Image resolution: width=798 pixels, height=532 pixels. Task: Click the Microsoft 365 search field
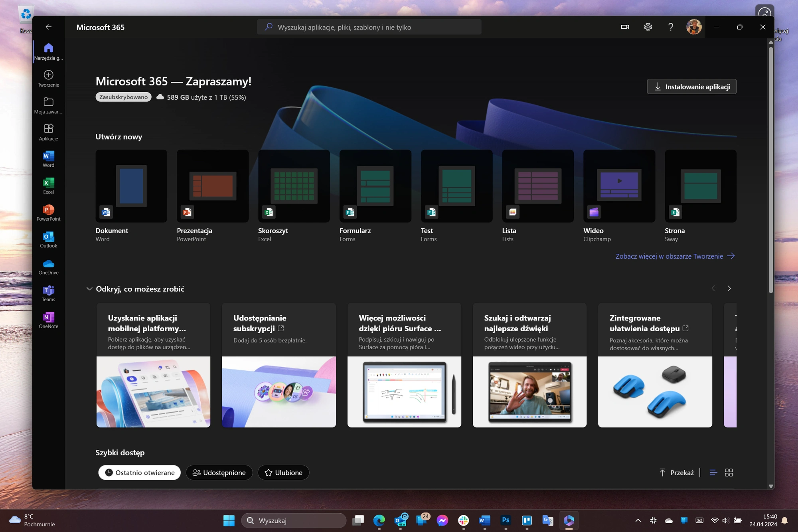pos(369,27)
